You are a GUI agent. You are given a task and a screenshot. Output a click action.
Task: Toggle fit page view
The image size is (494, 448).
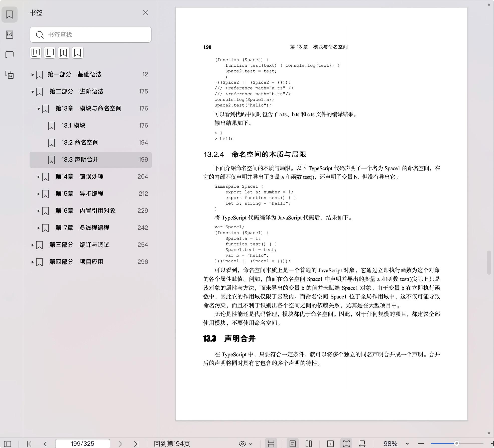coord(346,444)
